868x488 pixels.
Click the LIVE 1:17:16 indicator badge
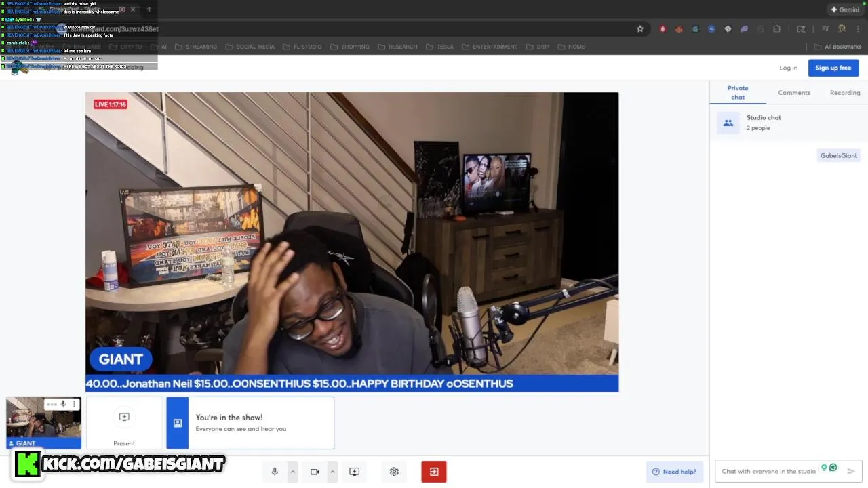pos(111,104)
